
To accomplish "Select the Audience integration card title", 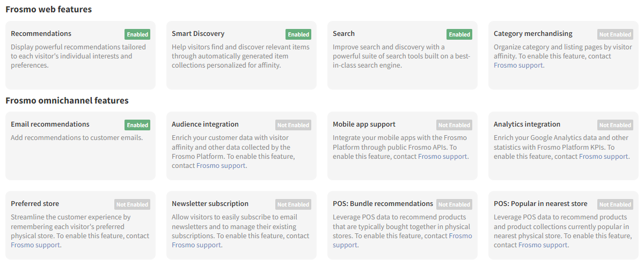I will (205, 124).
